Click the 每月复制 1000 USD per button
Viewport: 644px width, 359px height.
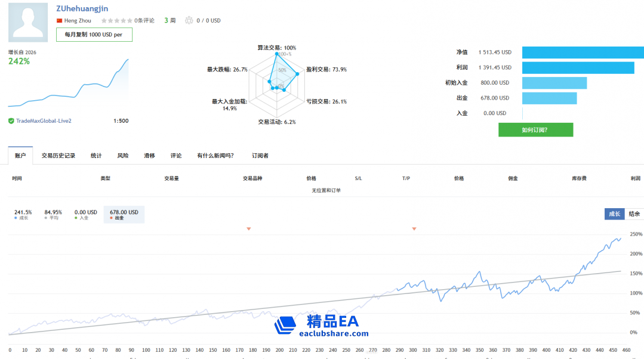(x=94, y=35)
